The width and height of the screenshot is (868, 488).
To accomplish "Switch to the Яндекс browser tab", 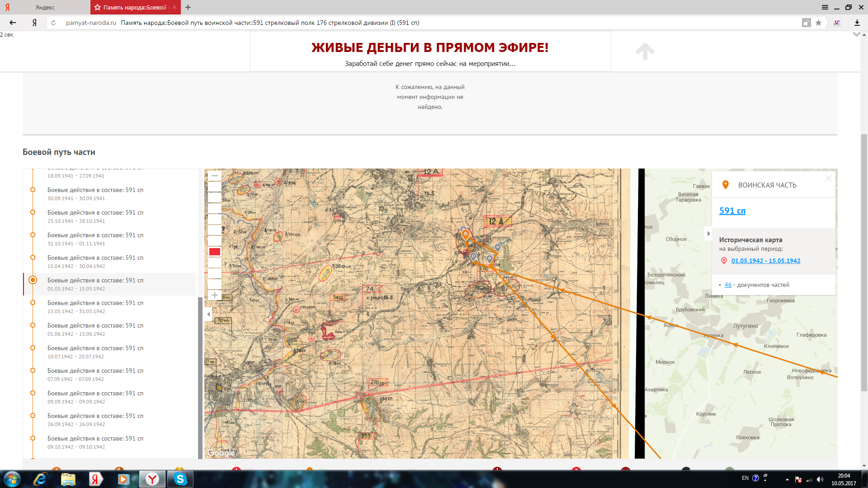I will 45,7.
